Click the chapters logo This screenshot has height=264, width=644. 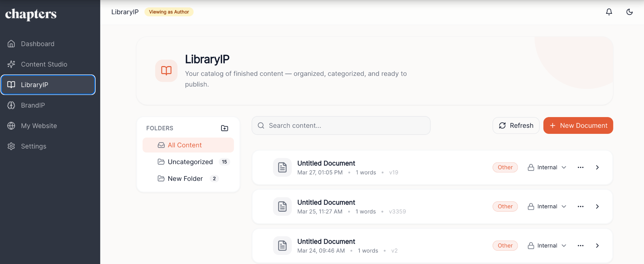[x=31, y=14]
